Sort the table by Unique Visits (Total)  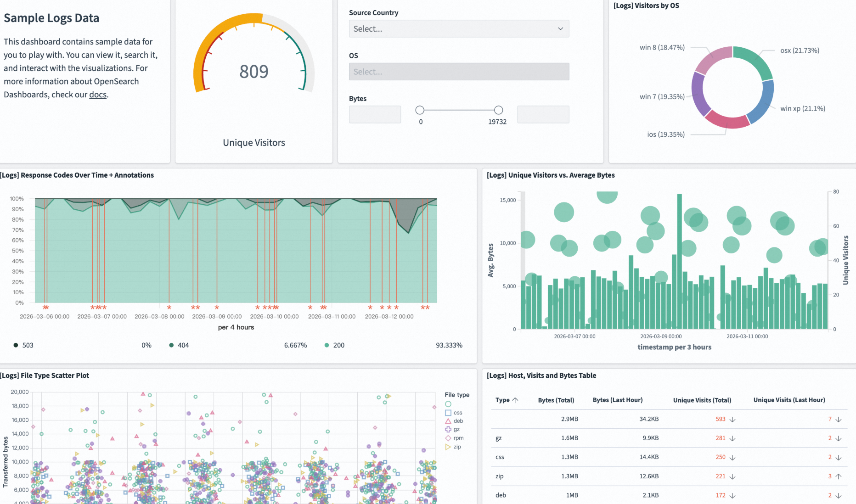tap(702, 400)
